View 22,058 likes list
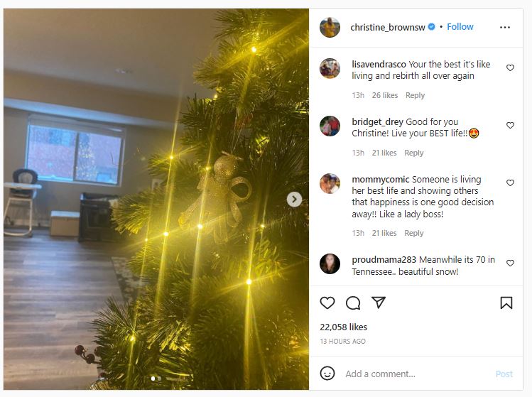The width and height of the screenshot is (532, 397). [x=343, y=327]
